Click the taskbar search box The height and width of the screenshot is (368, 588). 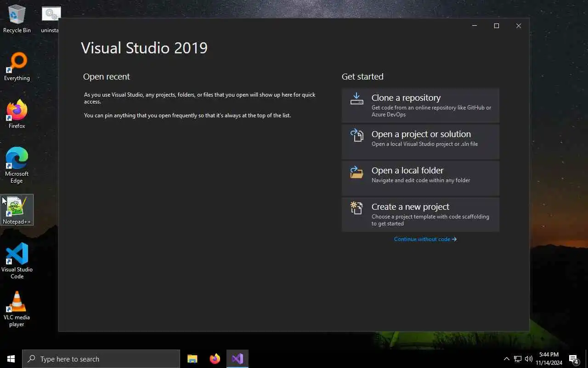[101, 359]
